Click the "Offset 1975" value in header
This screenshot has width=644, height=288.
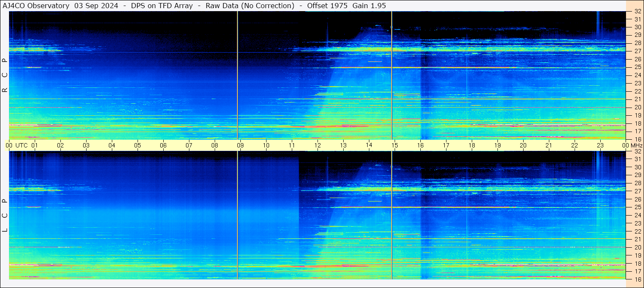pos(327,6)
